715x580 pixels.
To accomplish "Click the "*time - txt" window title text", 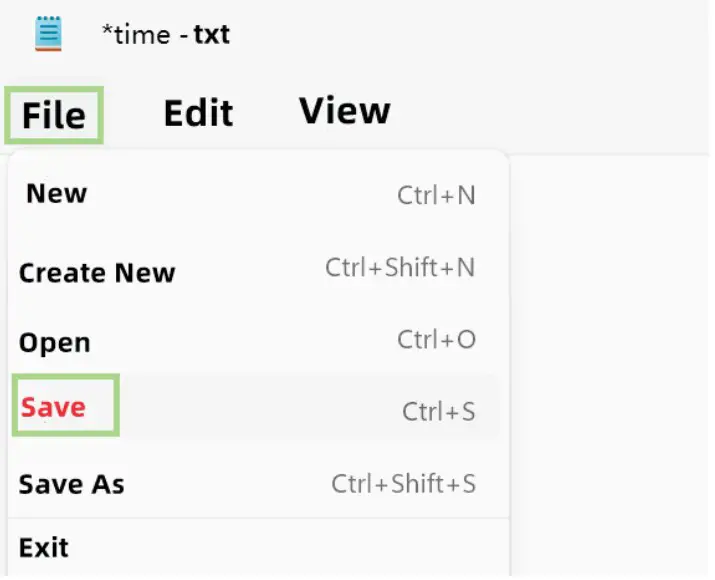I will click(166, 35).
